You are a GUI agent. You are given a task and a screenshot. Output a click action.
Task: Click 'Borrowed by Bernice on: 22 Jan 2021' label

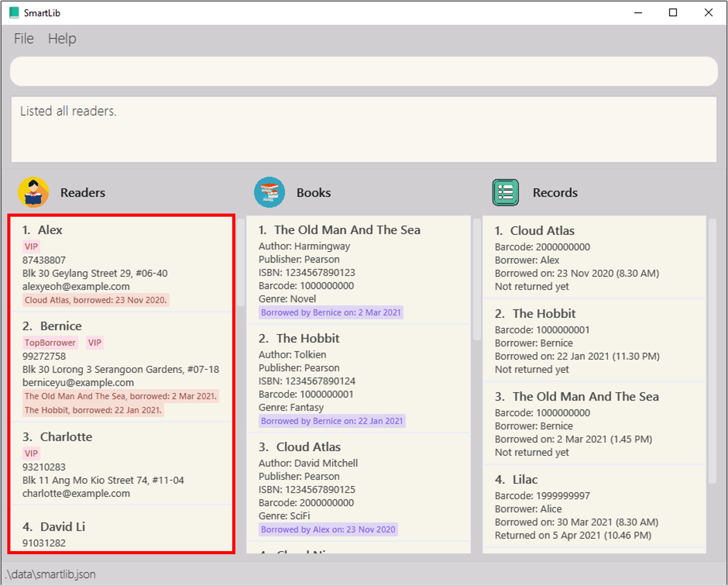[x=332, y=421]
